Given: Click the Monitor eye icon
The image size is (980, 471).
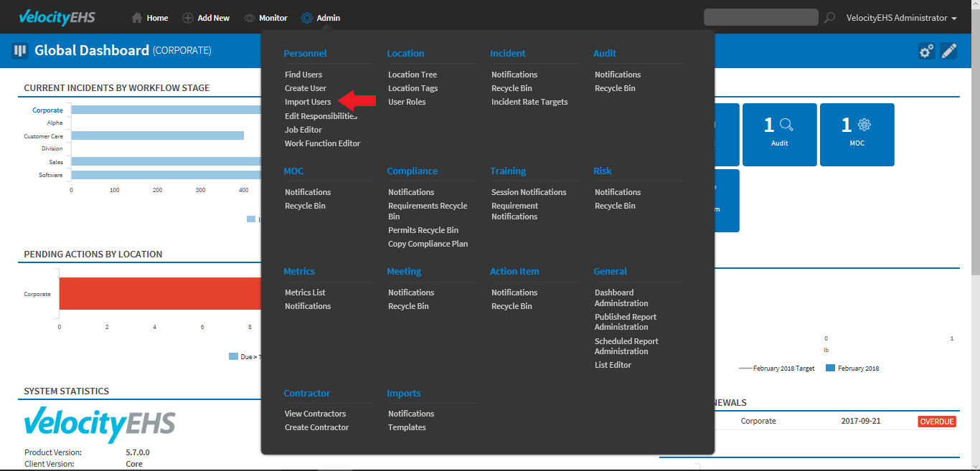Looking at the screenshot, I should pyautogui.click(x=250, y=18).
